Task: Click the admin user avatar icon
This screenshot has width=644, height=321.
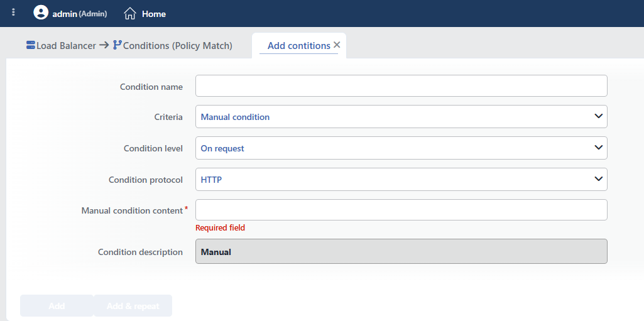Action: tap(41, 13)
